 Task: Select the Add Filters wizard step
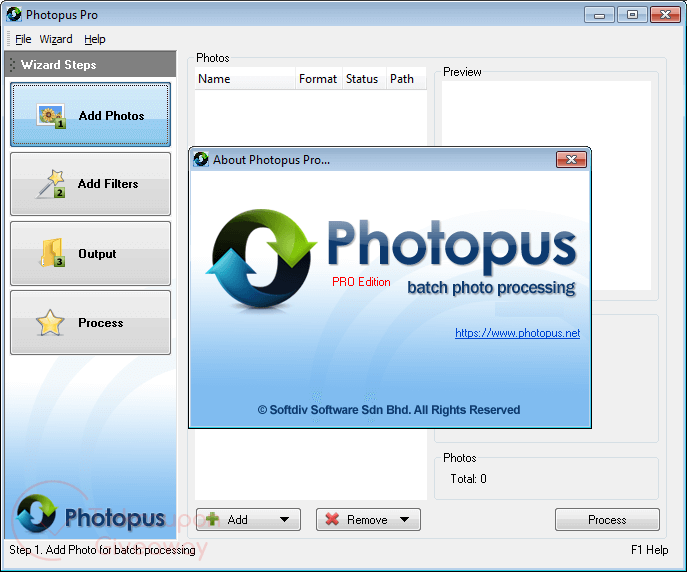[90, 184]
